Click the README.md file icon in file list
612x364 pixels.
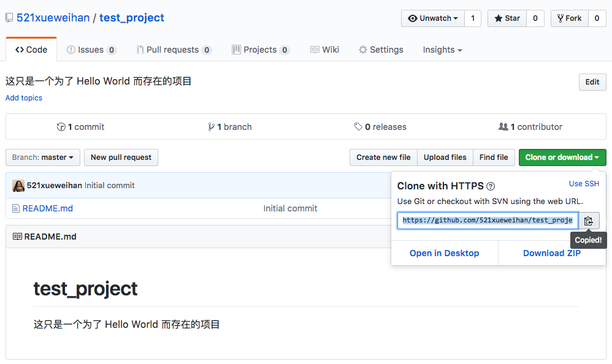(x=15, y=208)
